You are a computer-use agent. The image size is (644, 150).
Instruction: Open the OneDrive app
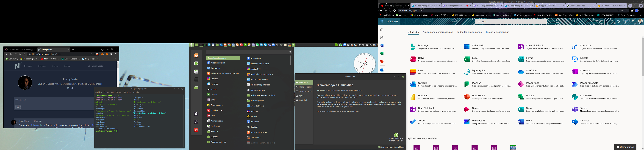[541, 72]
